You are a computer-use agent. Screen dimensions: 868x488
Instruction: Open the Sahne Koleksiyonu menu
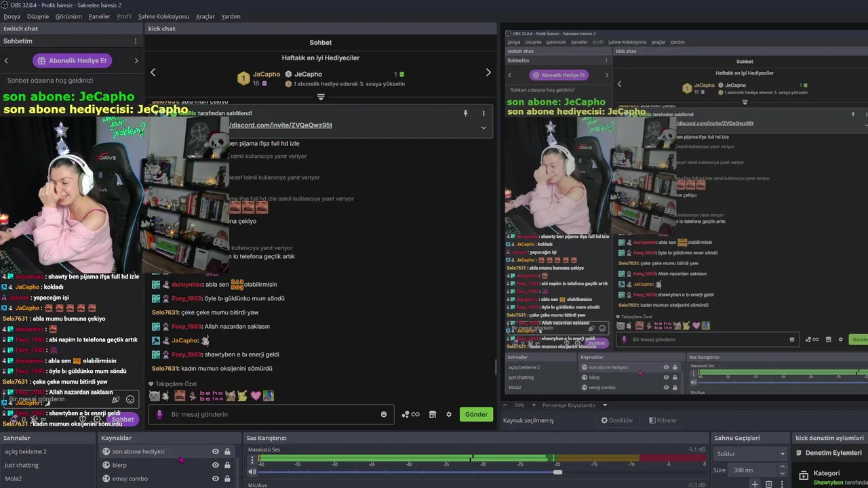click(x=163, y=16)
